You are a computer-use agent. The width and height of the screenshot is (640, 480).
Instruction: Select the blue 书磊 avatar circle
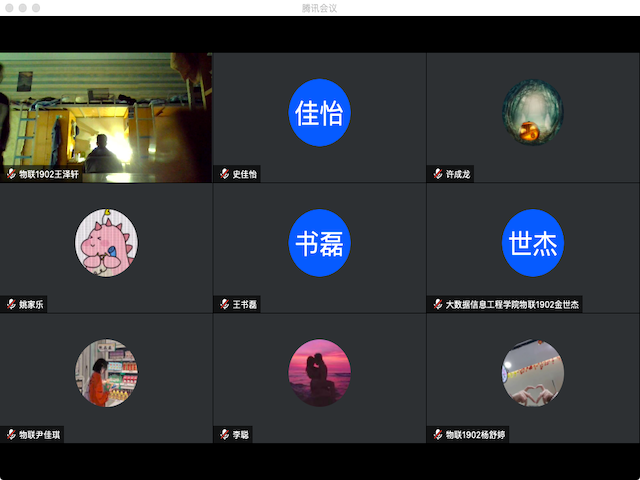(320, 243)
